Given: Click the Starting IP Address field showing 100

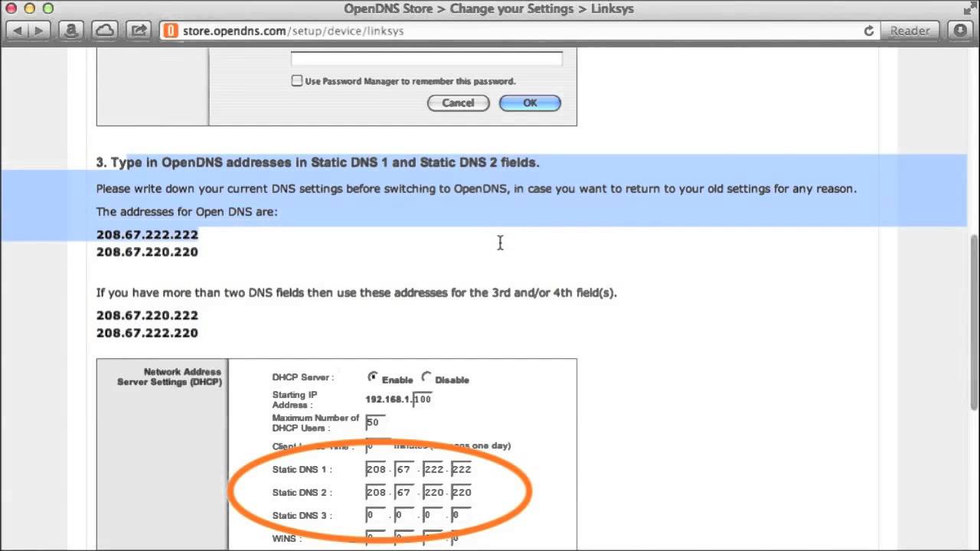Looking at the screenshot, I should click(x=422, y=399).
